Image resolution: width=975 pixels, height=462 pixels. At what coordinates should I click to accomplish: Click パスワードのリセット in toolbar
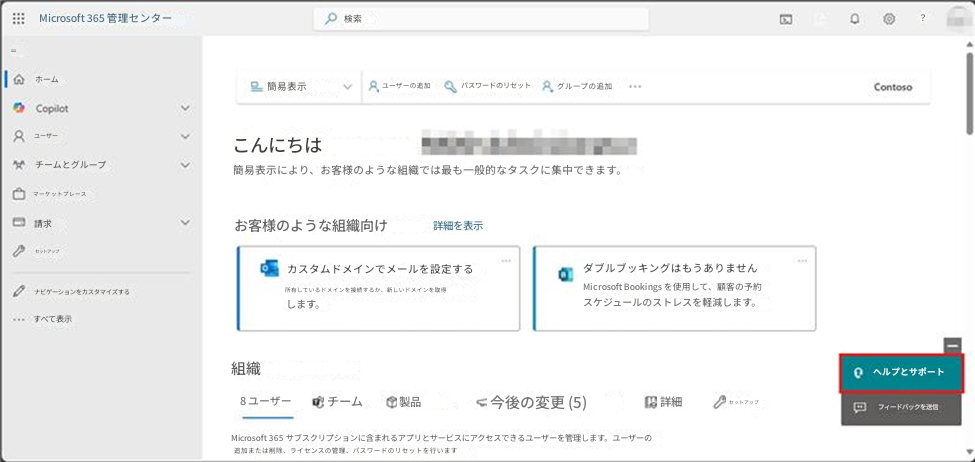coord(488,86)
